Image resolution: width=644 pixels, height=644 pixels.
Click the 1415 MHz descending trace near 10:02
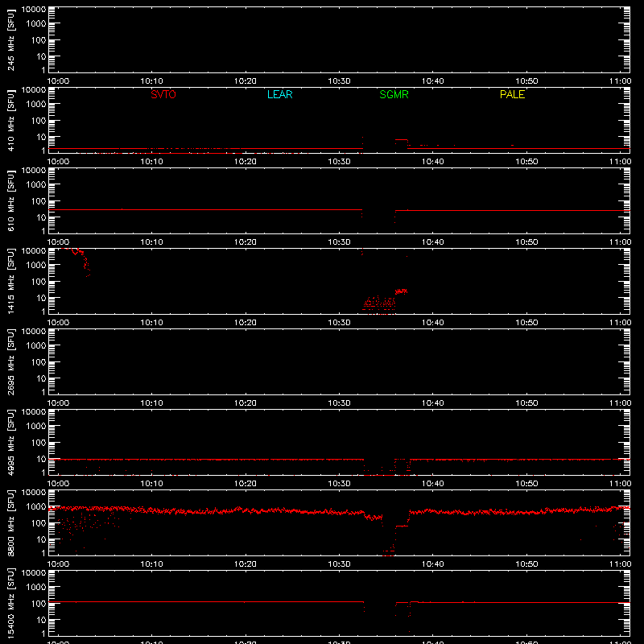(76, 261)
